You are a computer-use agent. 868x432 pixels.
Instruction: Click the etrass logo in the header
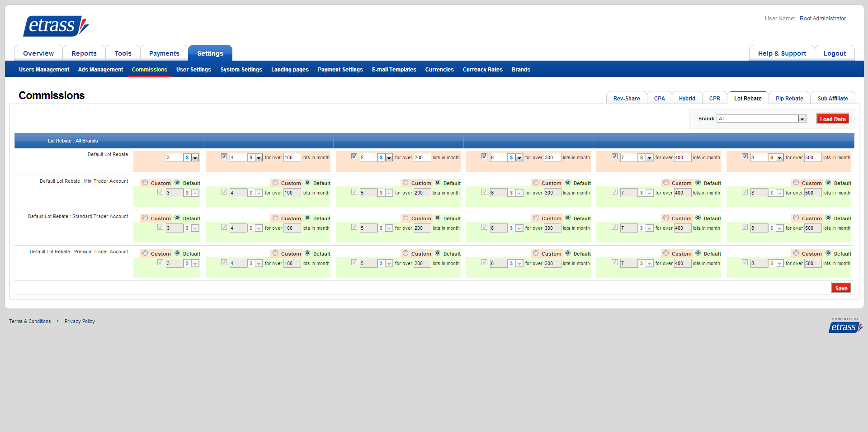point(56,26)
